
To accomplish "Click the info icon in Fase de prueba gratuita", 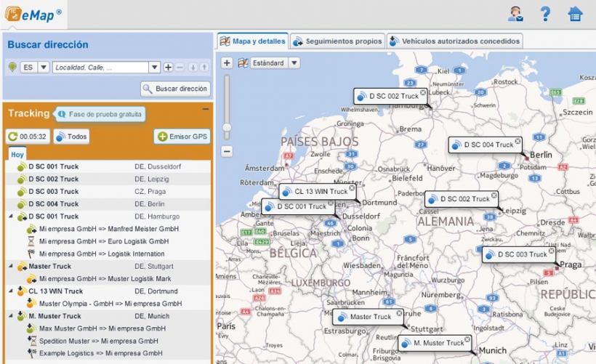I will point(62,114).
